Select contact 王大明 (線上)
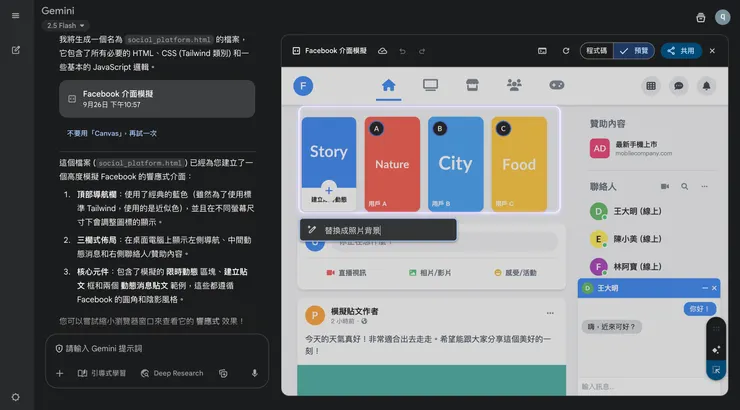 coord(626,211)
